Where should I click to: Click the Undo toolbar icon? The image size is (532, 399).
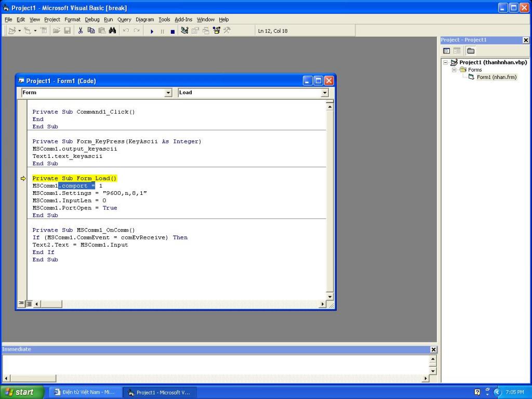126,31
